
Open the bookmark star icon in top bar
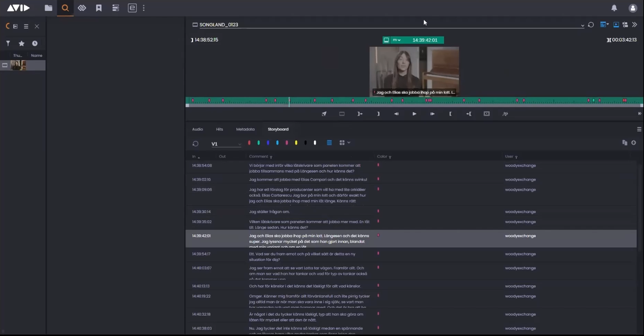pyautogui.click(x=99, y=8)
